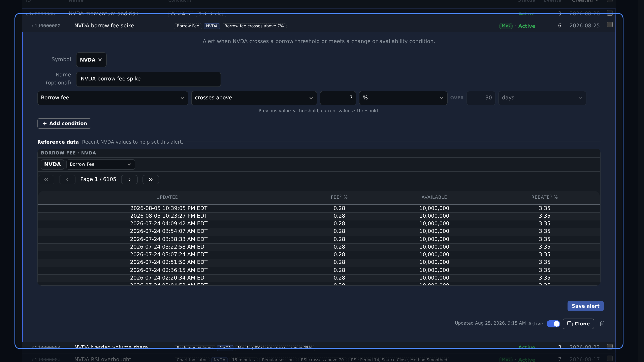
Task: Add condition to the alert
Action: [x=64, y=123]
